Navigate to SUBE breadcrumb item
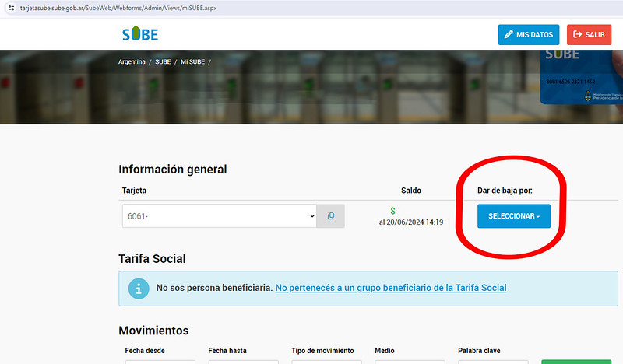This screenshot has width=623, height=364. coord(163,61)
